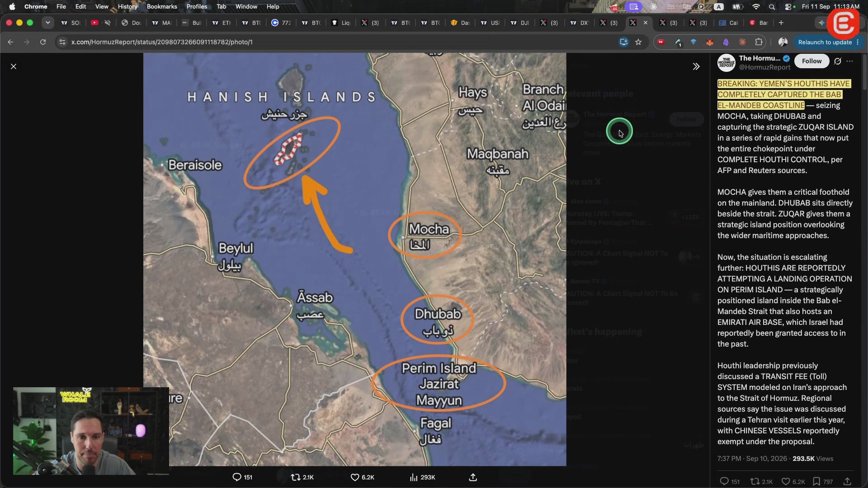Switch to the Cal tab
This screenshot has width=868, height=488.
tap(728, 23)
